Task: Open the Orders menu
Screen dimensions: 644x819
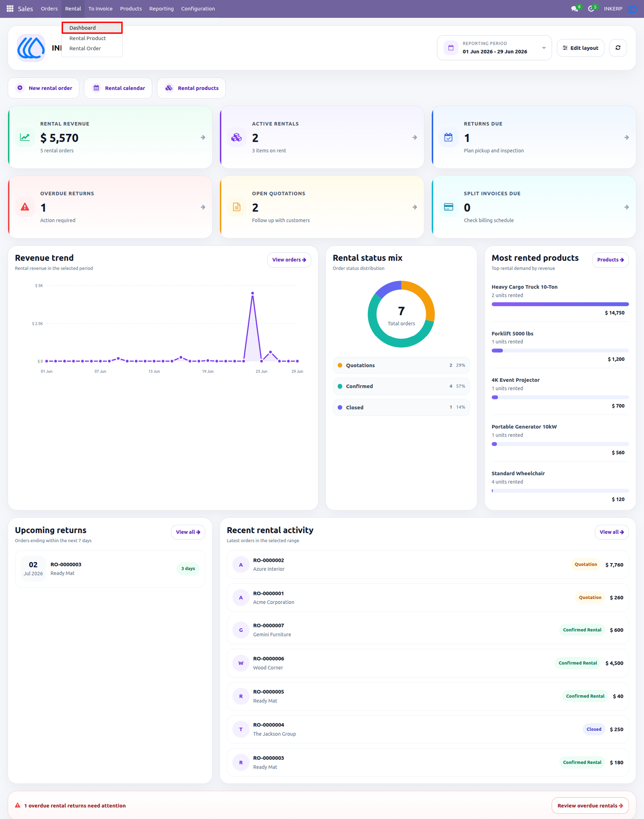Action: (x=49, y=9)
